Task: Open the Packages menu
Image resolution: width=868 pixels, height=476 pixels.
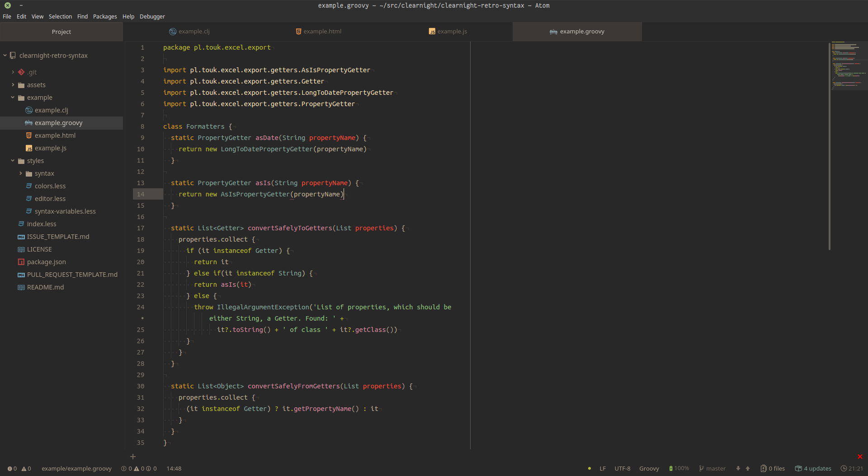Action: click(x=105, y=17)
